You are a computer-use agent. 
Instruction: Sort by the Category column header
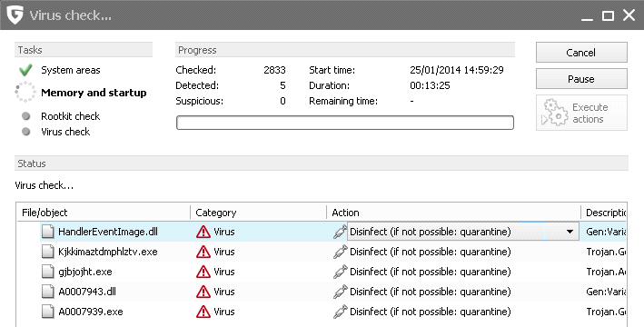pos(258,213)
